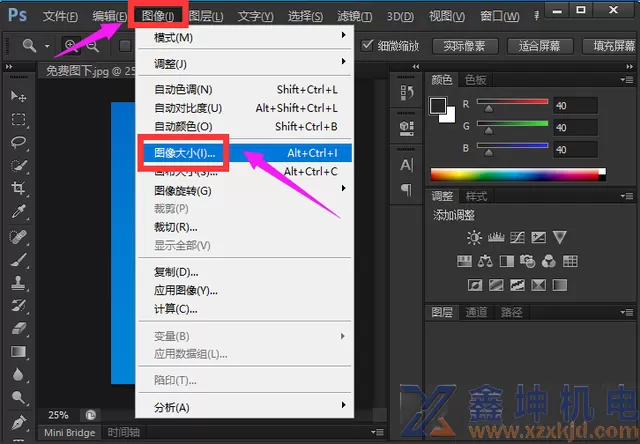Select the Dodge tool
Image resolution: width=640 pixels, height=444 pixels.
18,397
